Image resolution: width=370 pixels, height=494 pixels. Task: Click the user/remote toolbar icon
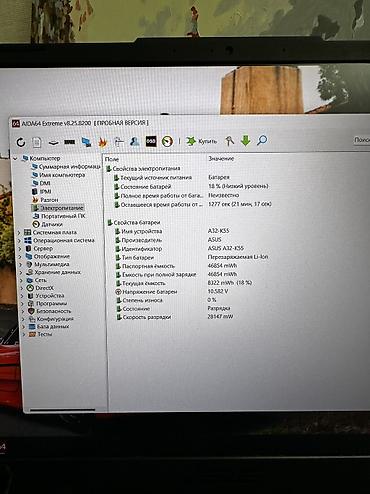point(135,142)
